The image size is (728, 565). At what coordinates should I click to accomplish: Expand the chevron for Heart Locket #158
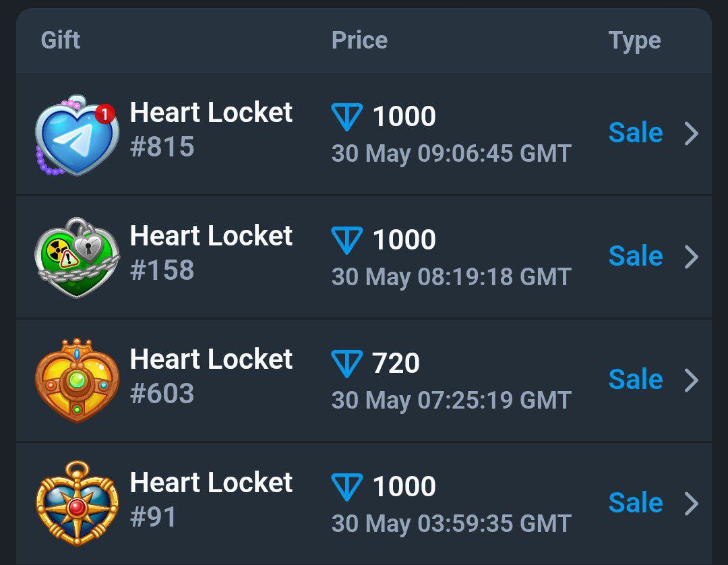(692, 257)
